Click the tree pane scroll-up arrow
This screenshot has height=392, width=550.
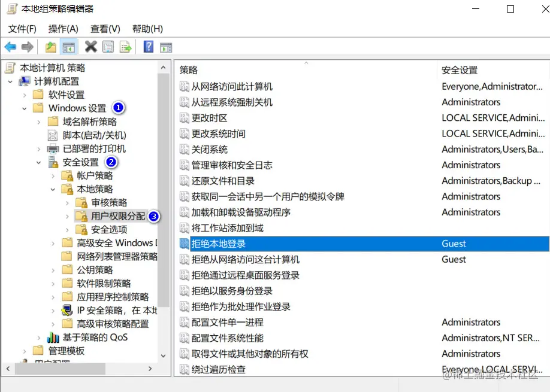(x=164, y=67)
